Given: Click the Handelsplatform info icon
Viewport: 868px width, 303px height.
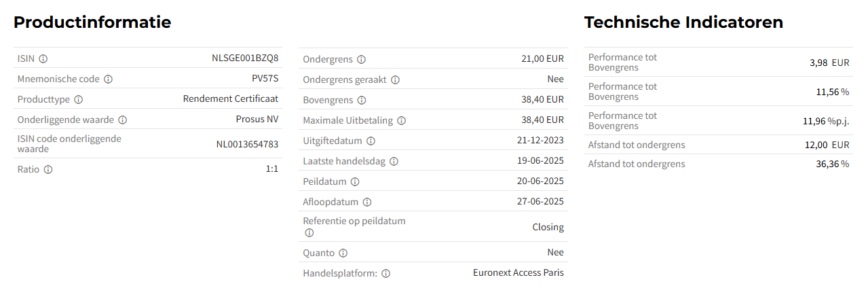Looking at the screenshot, I should [386, 273].
